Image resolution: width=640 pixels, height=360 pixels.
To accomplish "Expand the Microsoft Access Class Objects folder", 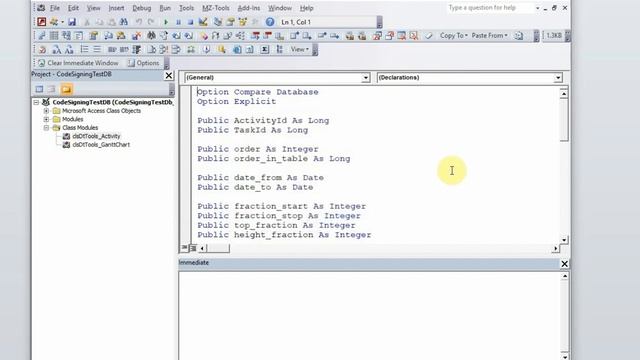I will coord(46,111).
